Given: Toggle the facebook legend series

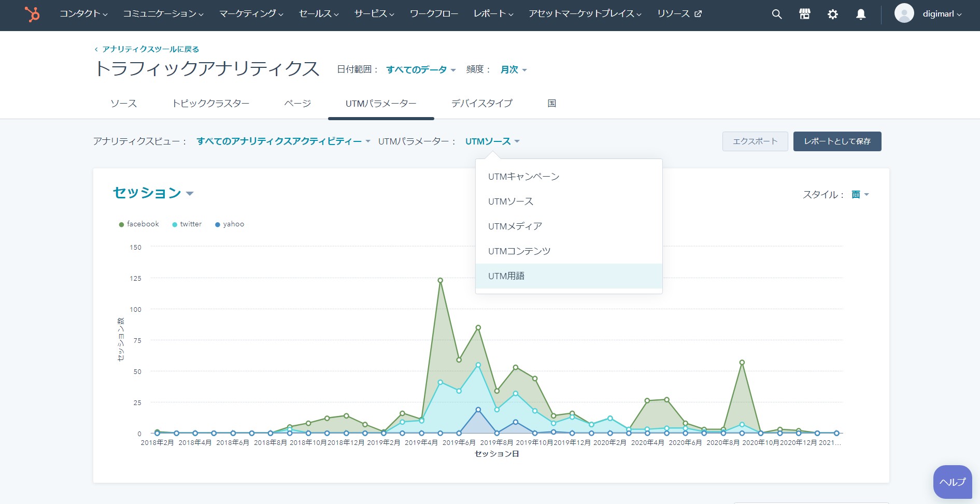Looking at the screenshot, I should click(139, 224).
